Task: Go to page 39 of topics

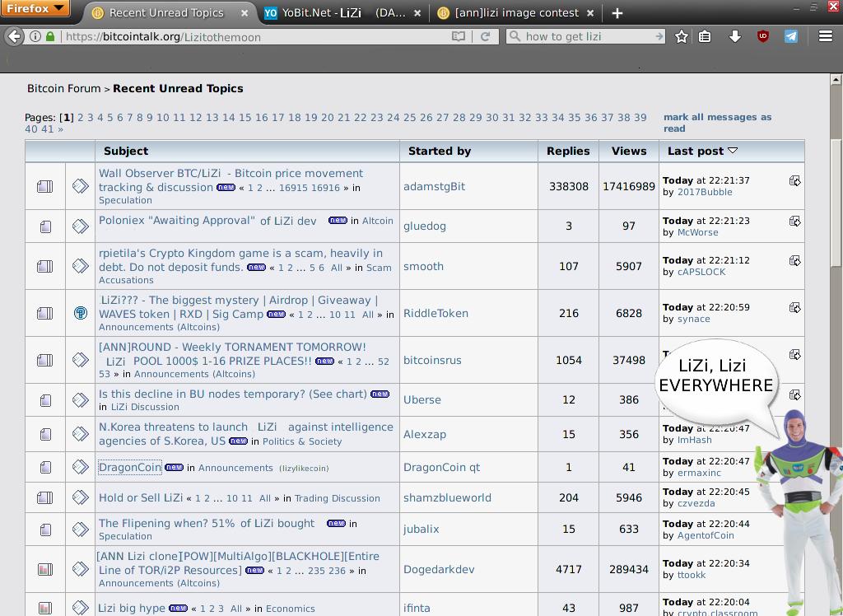Action: (x=640, y=117)
